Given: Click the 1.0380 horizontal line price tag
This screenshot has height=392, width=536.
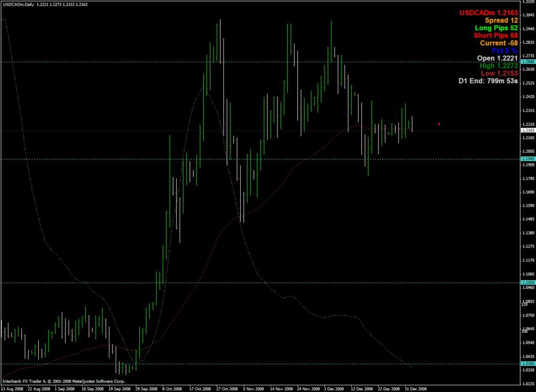Looking at the screenshot, I should pyautogui.click(x=528, y=364).
